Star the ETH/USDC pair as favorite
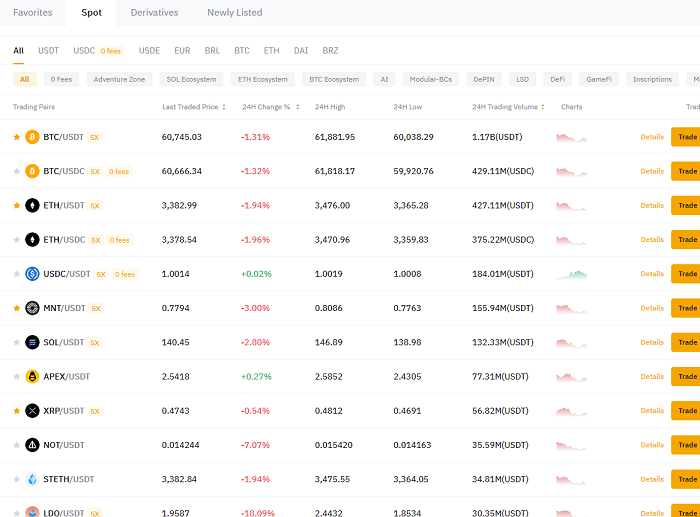The image size is (700, 517). [x=17, y=240]
